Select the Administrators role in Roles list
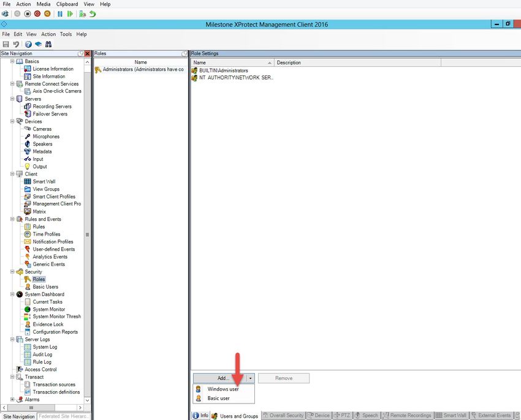Screen dimensions: 521x420 point(140,69)
